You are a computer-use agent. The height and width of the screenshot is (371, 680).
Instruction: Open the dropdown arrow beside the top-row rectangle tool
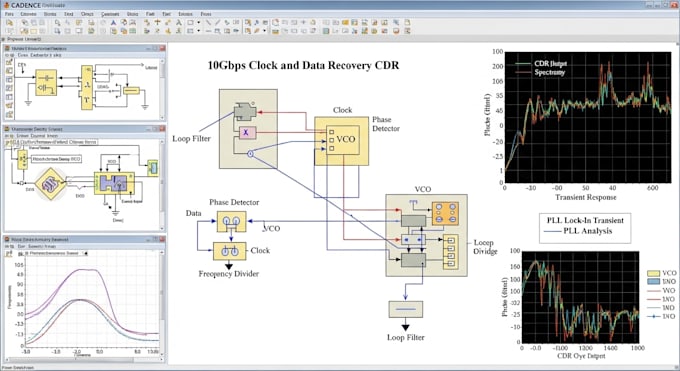tap(199, 23)
